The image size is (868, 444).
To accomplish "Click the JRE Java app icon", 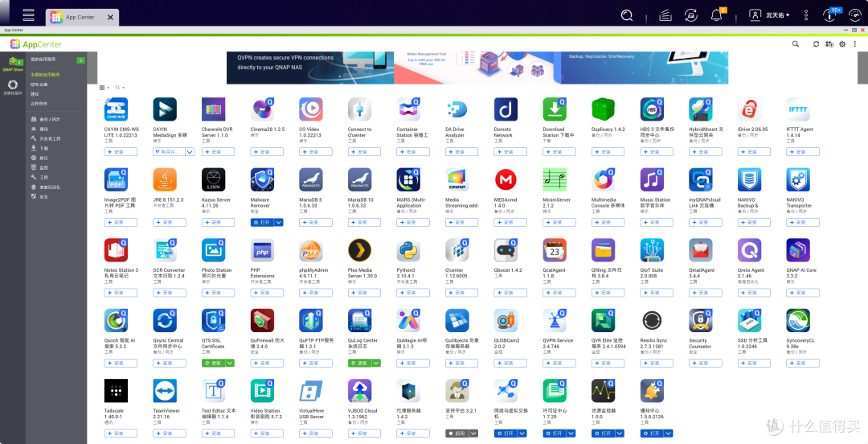I will (x=165, y=179).
